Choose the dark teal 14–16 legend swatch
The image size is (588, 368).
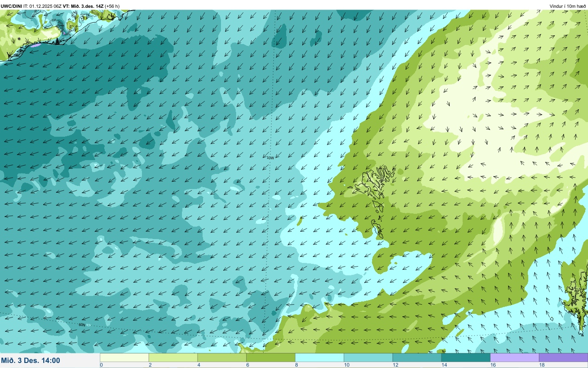click(466, 357)
